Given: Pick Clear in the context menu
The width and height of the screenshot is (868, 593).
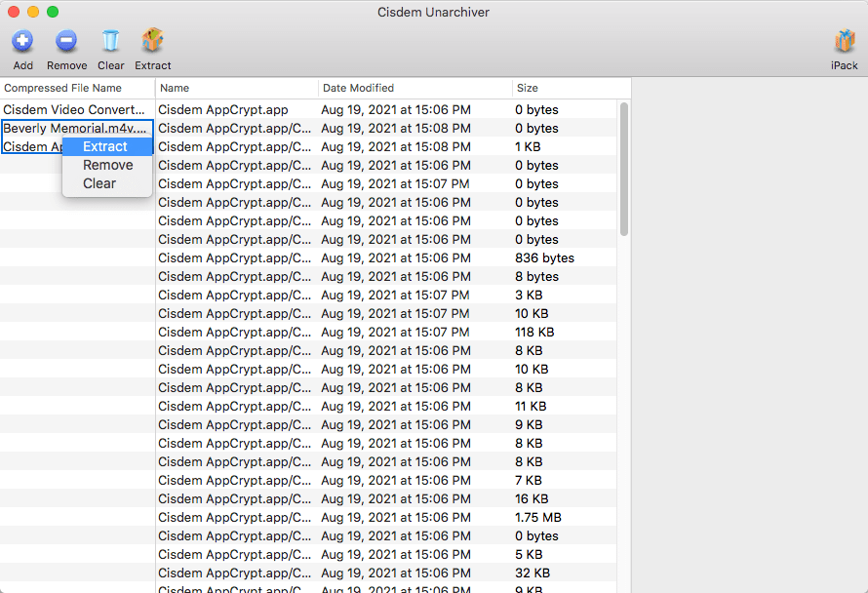Looking at the screenshot, I should click(99, 184).
